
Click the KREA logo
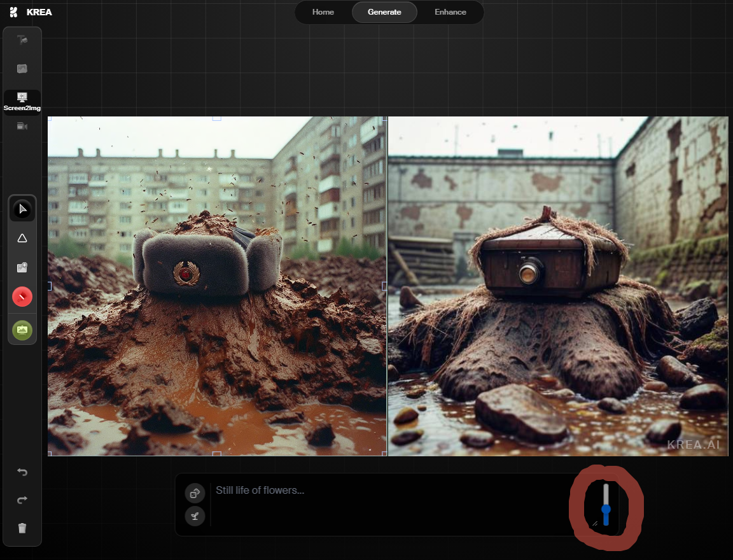click(31, 12)
